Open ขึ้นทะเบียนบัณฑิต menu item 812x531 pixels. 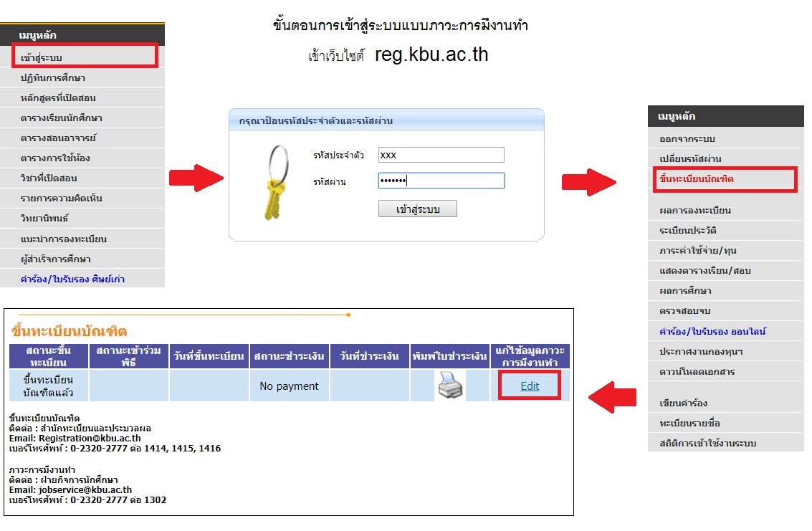(725, 179)
